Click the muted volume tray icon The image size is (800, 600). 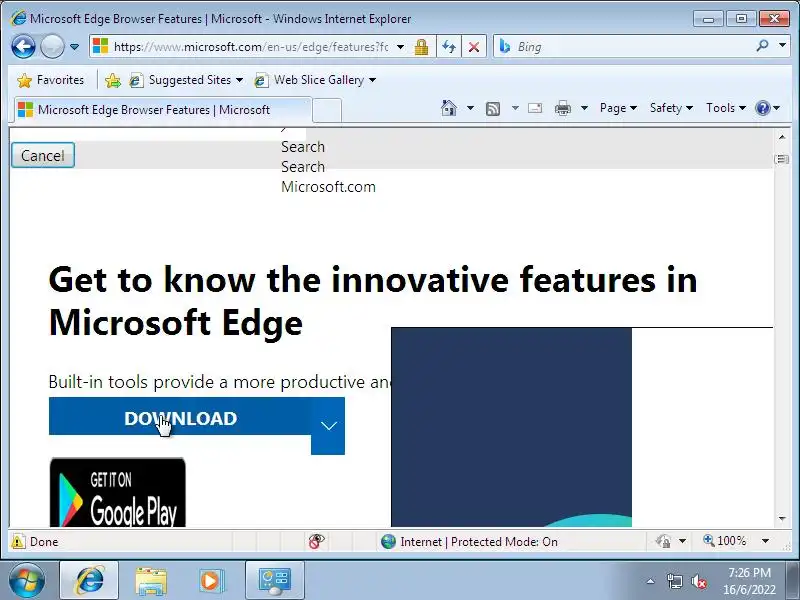tap(698, 581)
